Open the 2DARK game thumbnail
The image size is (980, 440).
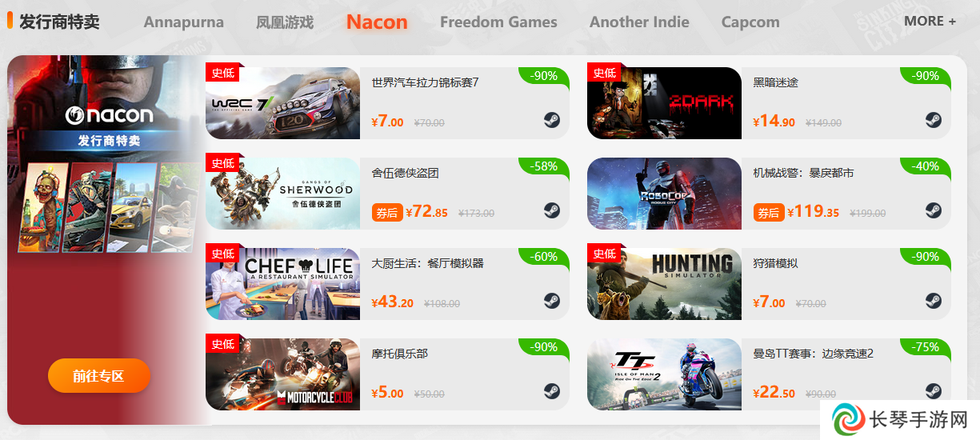pyautogui.click(x=664, y=103)
